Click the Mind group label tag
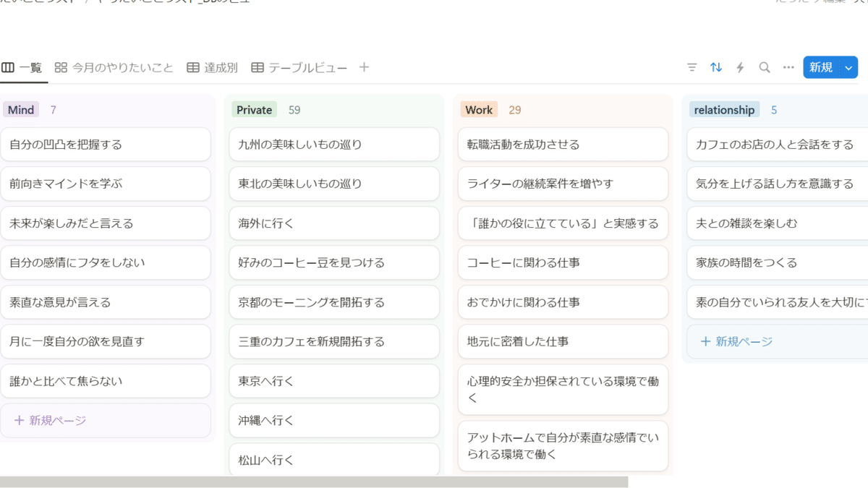The width and height of the screenshot is (868, 488). (21, 110)
